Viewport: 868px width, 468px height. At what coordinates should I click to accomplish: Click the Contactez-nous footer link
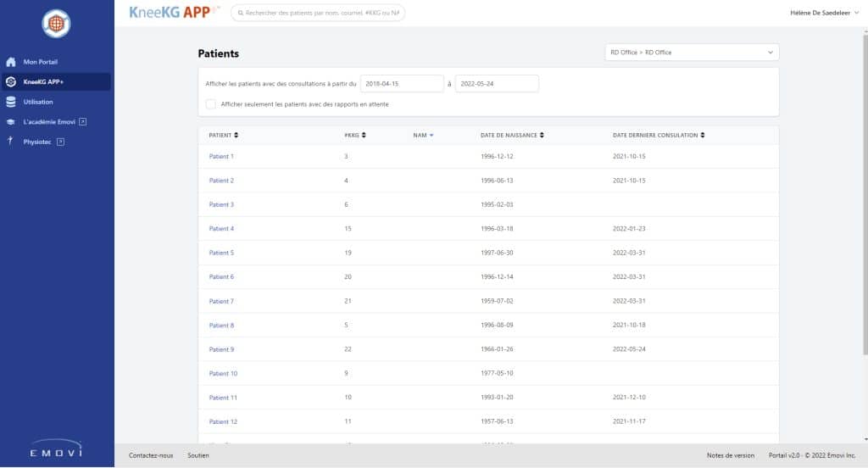pyautogui.click(x=151, y=455)
